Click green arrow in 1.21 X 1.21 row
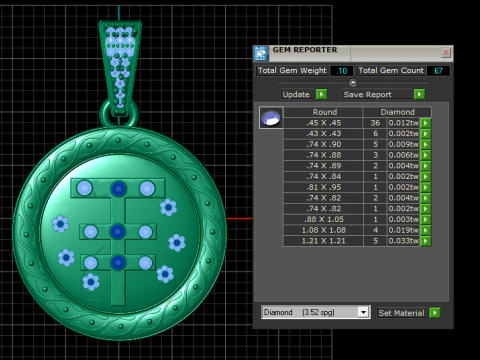This screenshot has height=360, width=480. pyautogui.click(x=425, y=241)
